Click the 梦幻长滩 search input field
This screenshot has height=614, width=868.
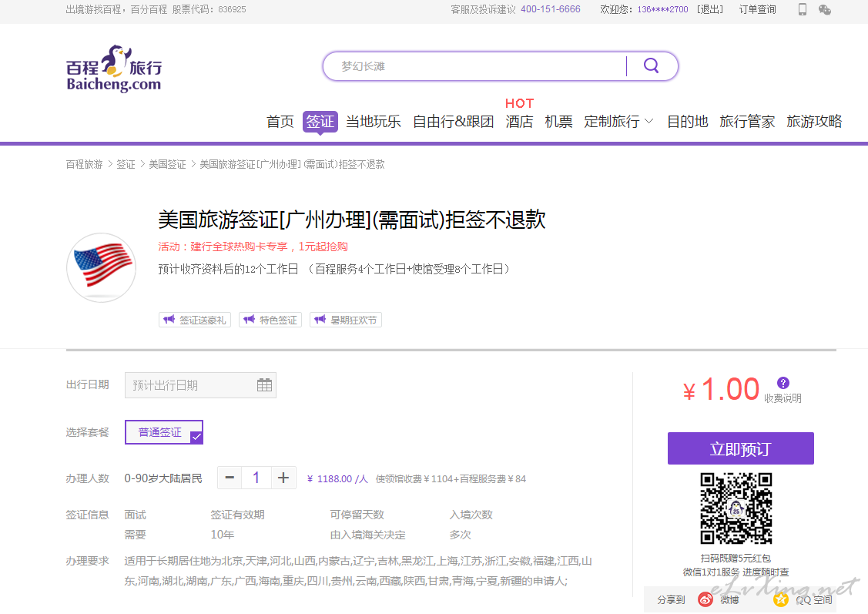(478, 67)
